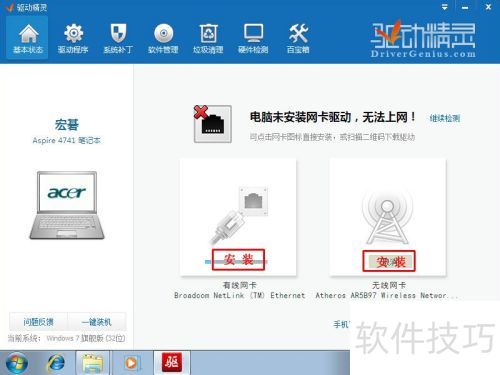Image resolution: width=500 pixels, height=375 pixels.
Task: Click Broadcom NetLink (TM) Ethernet text
Action: click(x=239, y=295)
